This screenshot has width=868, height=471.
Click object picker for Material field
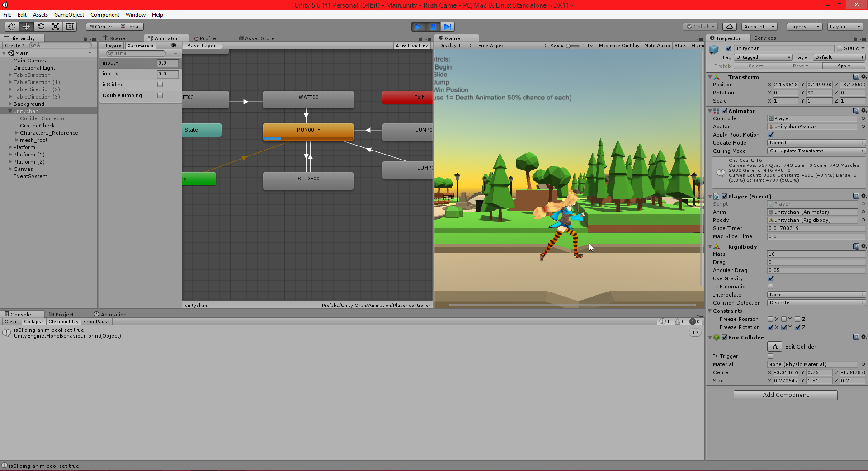(x=863, y=364)
